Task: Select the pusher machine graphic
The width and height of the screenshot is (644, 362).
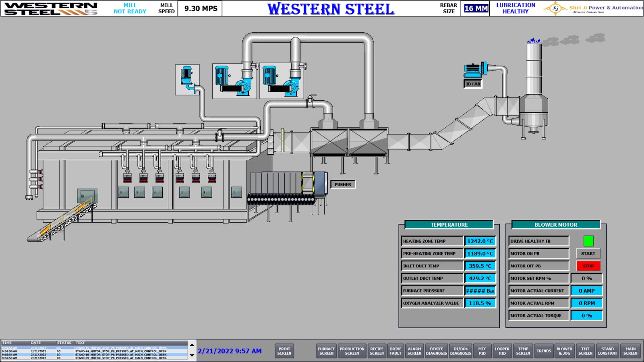Action: coord(288,184)
